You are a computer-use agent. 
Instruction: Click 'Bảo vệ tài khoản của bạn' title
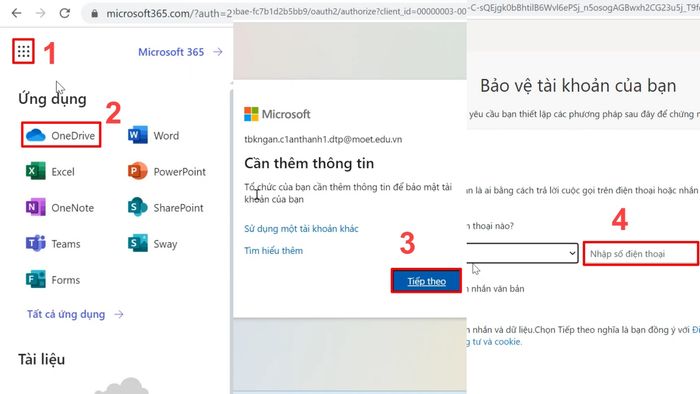[578, 86]
